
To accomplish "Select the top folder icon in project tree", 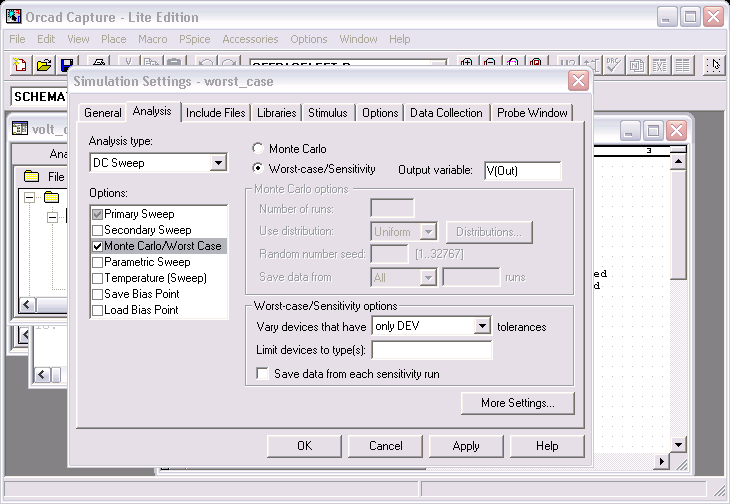I will tap(51, 197).
